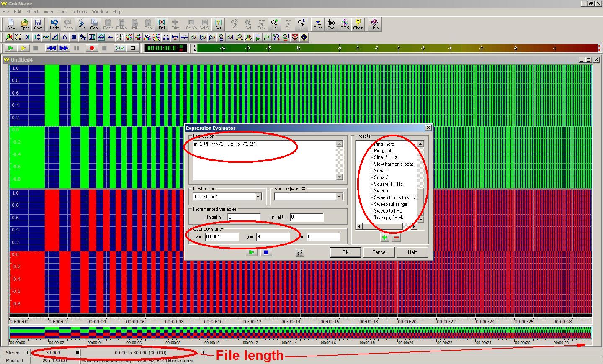
Task: Expand the Destination dropdown
Action: [x=258, y=197]
